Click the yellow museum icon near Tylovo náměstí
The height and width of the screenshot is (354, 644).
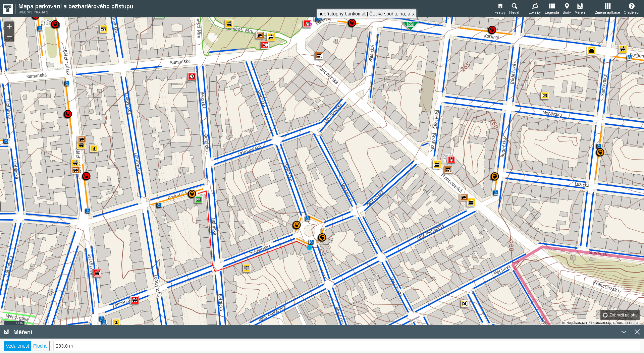(104, 29)
